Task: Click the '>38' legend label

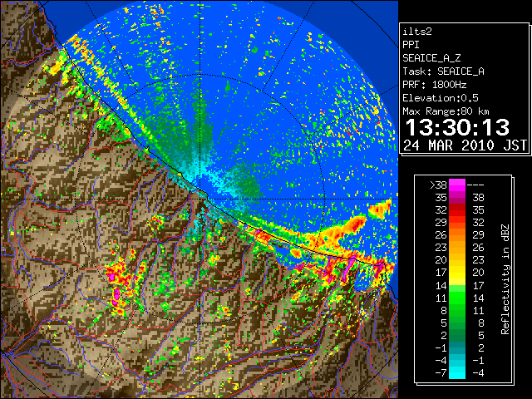Action: click(438, 185)
